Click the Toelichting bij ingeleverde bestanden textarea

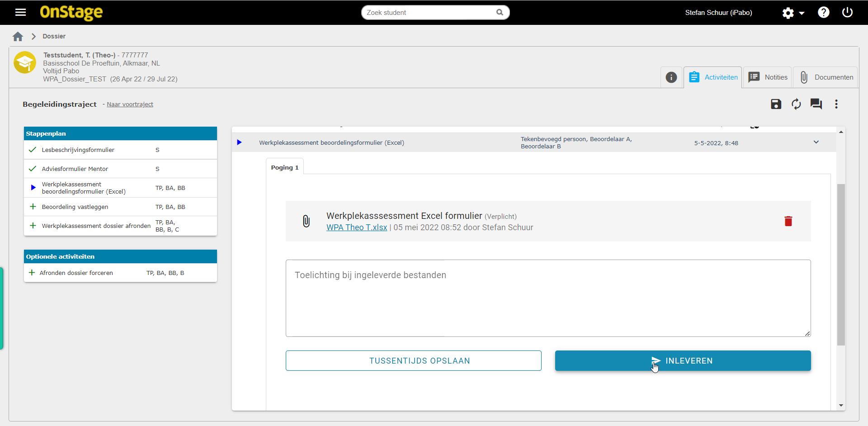point(548,298)
